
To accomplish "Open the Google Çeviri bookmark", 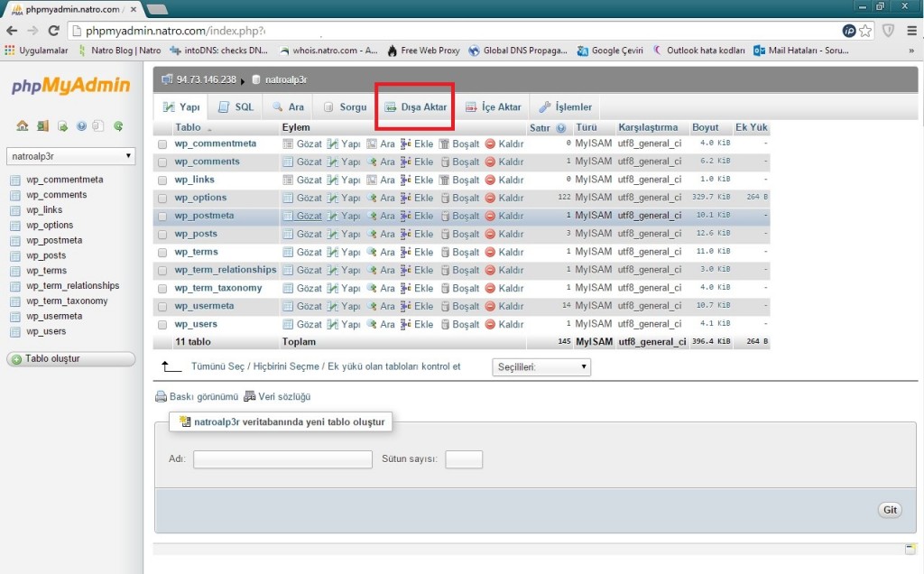I will tap(610, 51).
